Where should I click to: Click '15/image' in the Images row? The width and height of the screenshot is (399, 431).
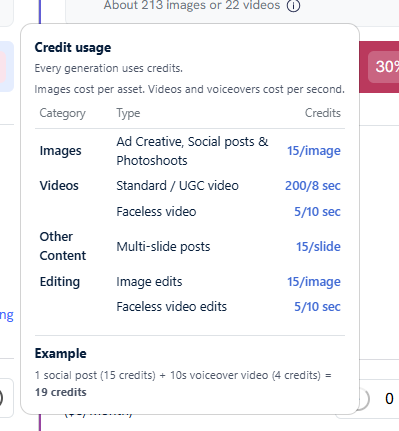tap(314, 151)
